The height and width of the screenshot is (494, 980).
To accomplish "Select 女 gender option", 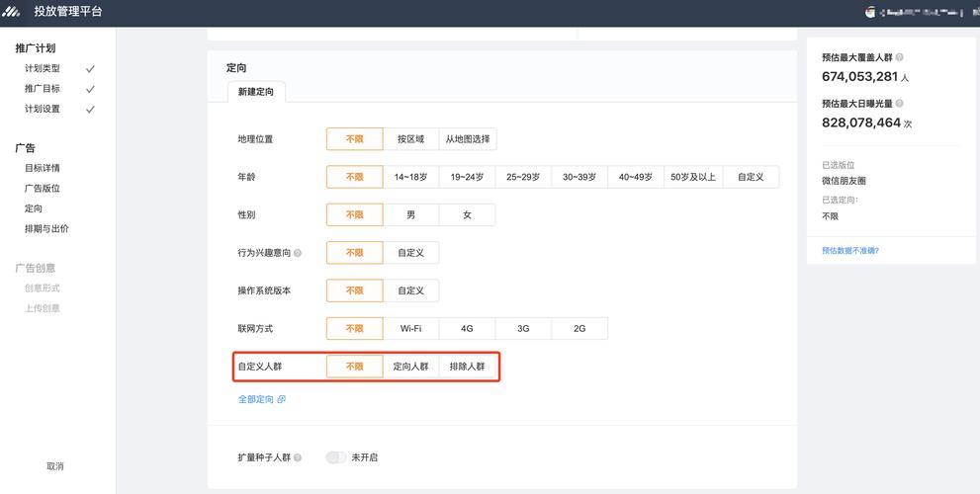I will 467,214.
